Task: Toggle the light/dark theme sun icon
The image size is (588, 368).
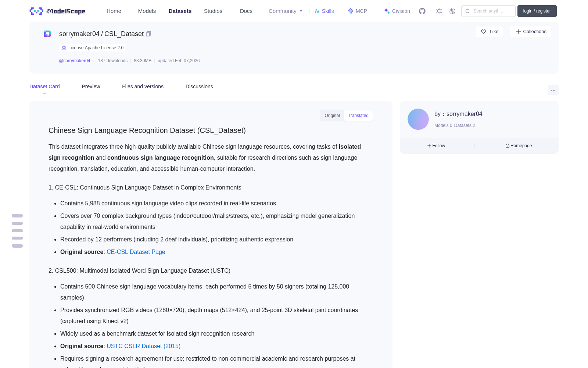Action: [x=439, y=11]
